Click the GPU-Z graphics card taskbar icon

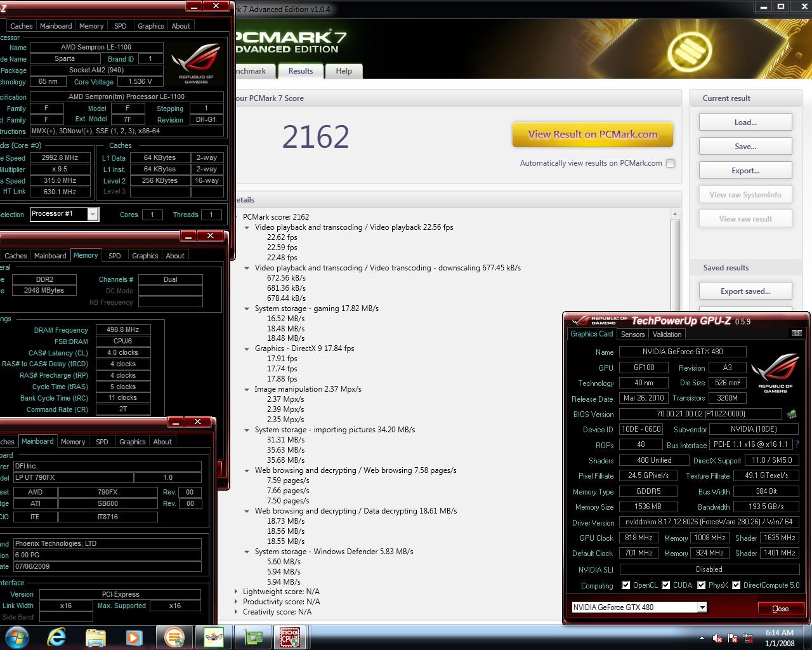click(x=253, y=637)
